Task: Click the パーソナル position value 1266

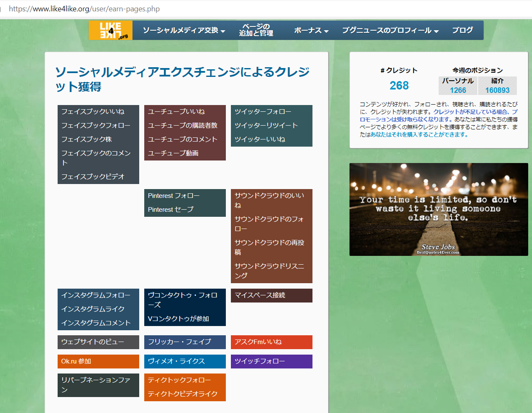Action: 458,90
